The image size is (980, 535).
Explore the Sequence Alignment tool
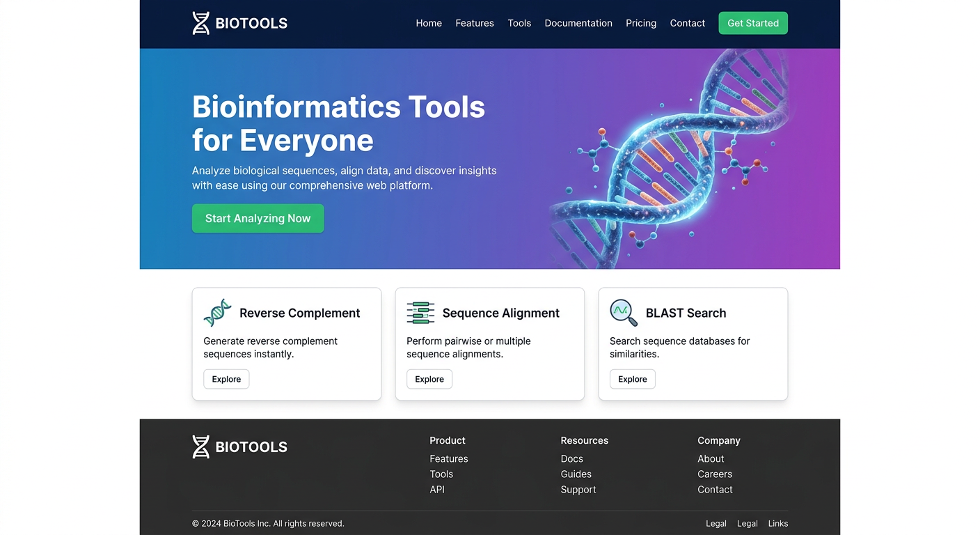click(429, 379)
